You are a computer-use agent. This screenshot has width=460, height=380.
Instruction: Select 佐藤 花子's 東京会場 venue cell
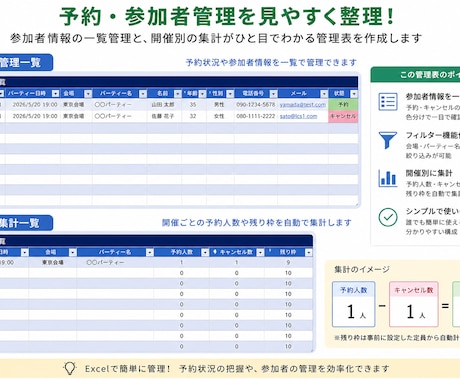76,116
